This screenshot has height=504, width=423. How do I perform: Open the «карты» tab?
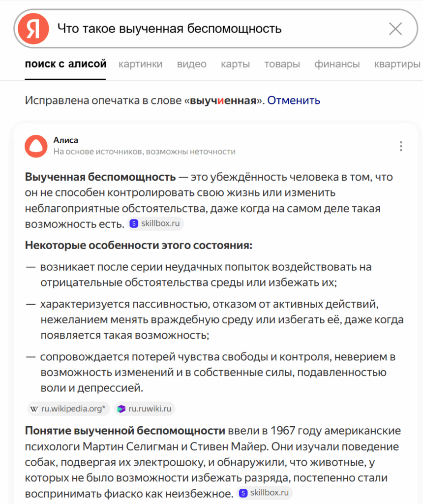pos(235,64)
